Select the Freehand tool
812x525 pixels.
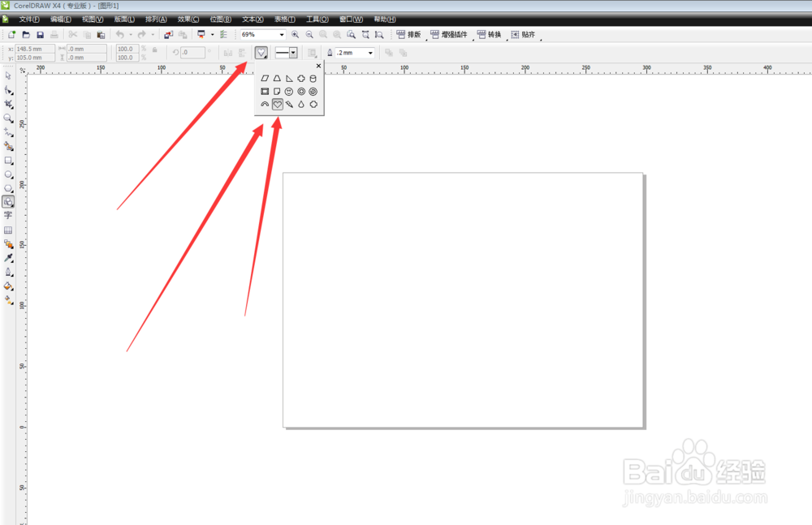(x=8, y=132)
